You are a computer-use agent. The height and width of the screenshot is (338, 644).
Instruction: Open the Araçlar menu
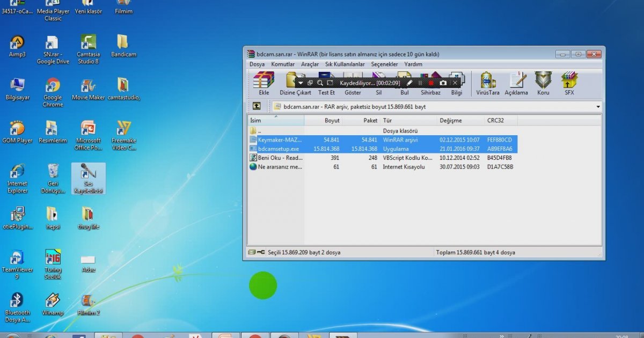coord(310,64)
